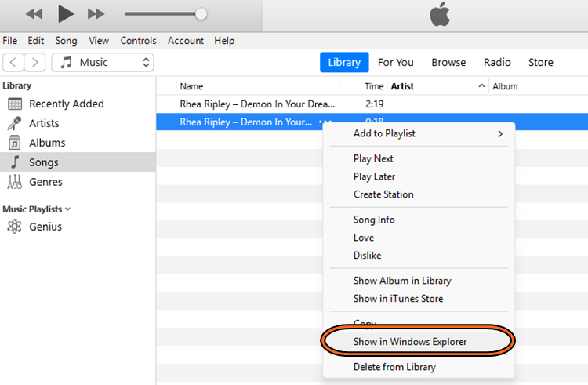This screenshot has height=385, width=588.
Task: Skip forward with the next track button
Action: [x=96, y=14]
